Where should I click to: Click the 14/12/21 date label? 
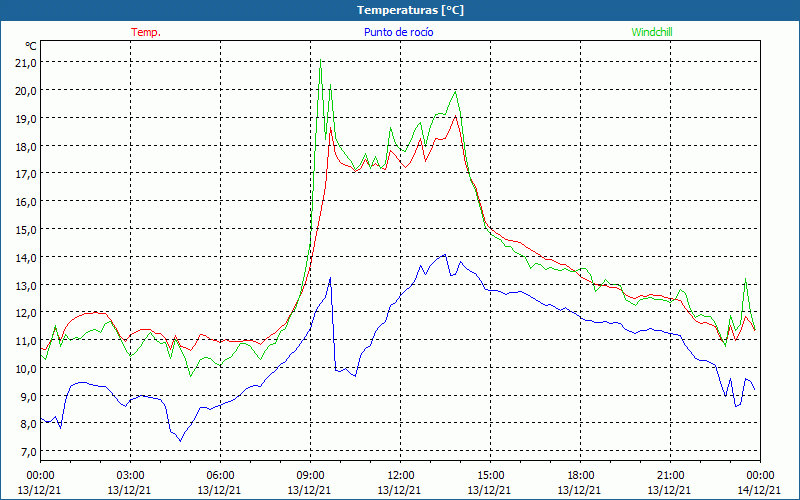pyautogui.click(x=759, y=490)
